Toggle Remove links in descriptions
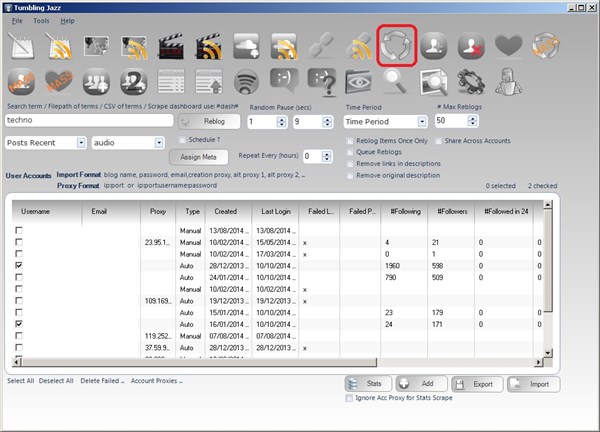The width and height of the screenshot is (600, 432). point(350,164)
